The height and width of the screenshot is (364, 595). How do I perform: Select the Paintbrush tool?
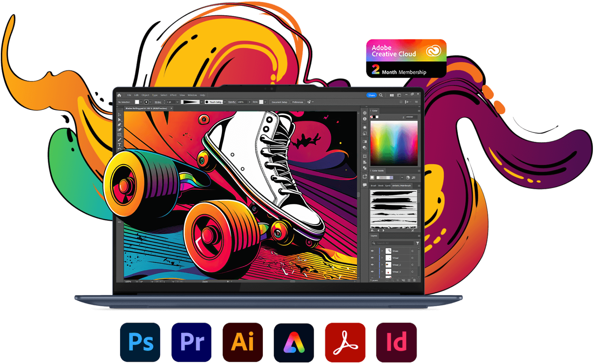pos(119,140)
